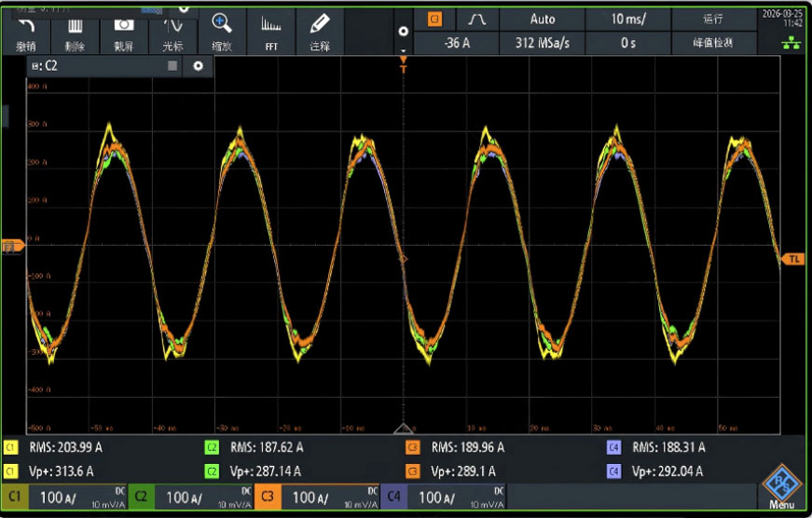
Task: Open trigger mode Auto setting
Action: click(x=542, y=20)
